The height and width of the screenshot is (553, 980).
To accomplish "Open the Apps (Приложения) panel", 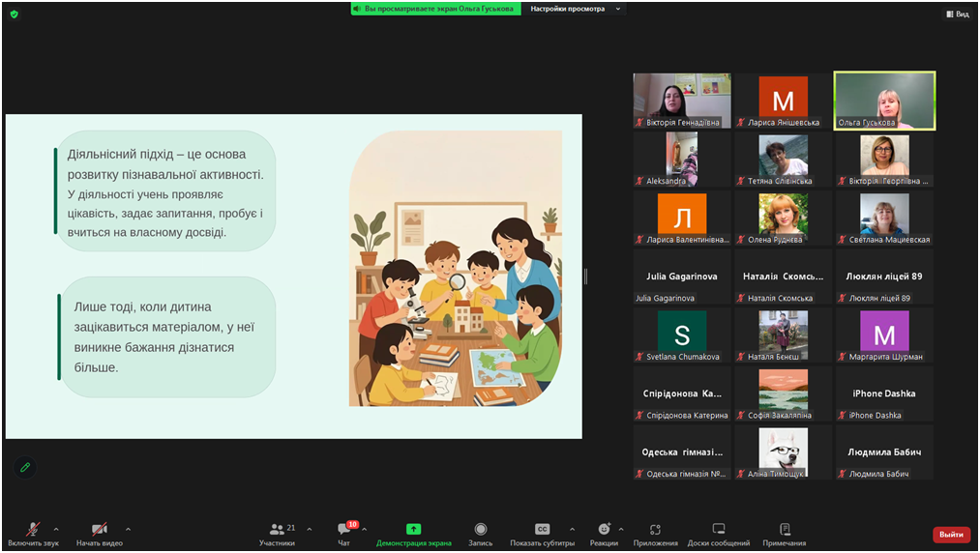I will click(655, 533).
